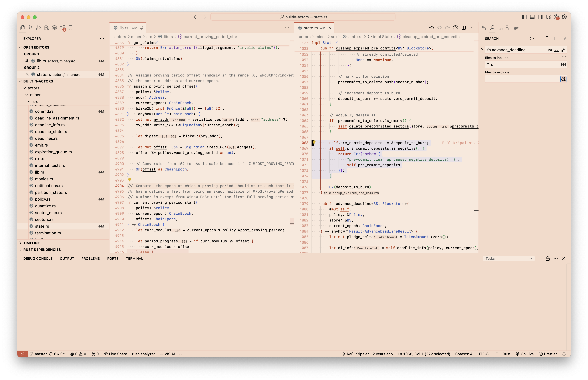Click Clear Search Results icon
588x380 pixels.
point(540,39)
